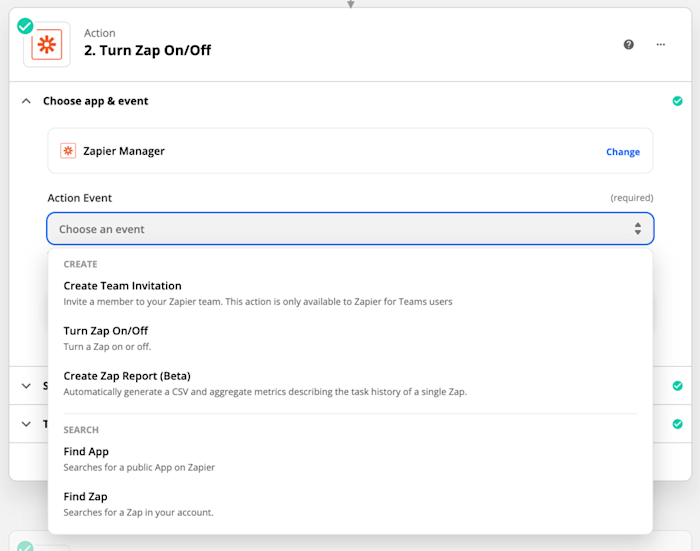Open the three-dot step options menu
Viewport: 700px width, 551px height.
(x=660, y=44)
